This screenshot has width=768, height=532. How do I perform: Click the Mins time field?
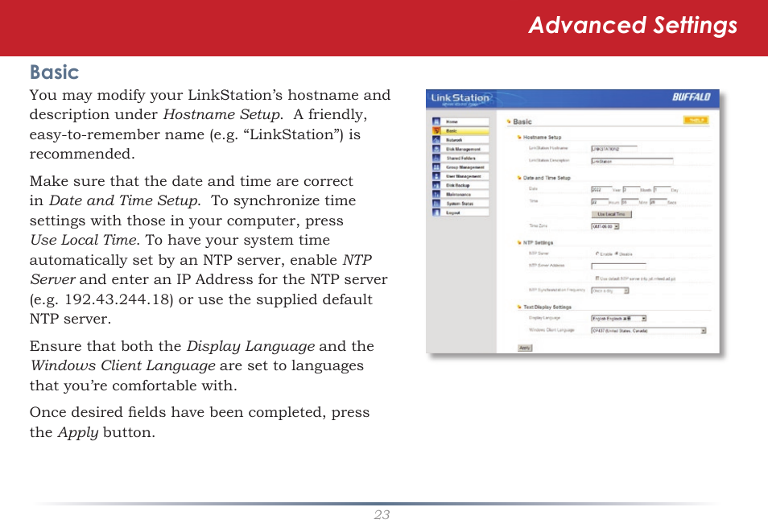(x=630, y=202)
